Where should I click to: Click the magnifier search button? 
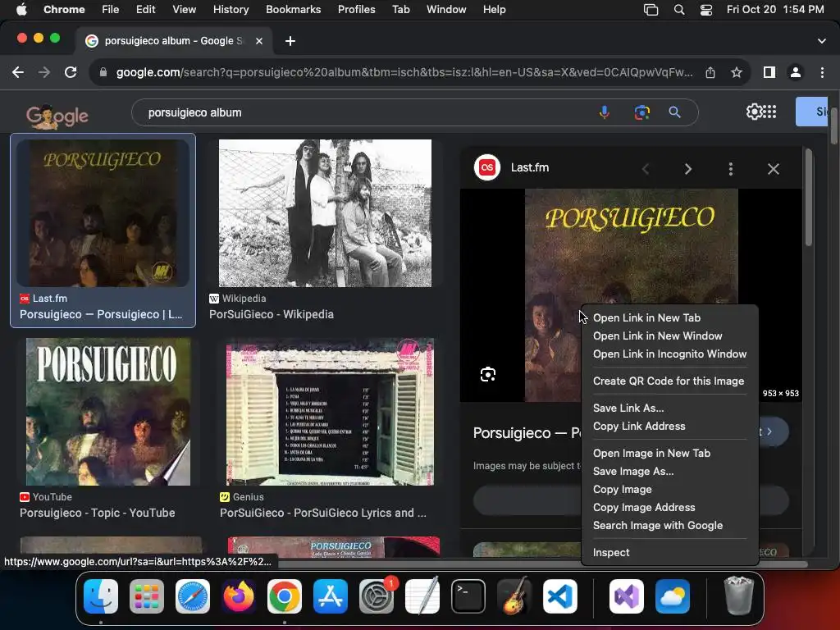674,112
